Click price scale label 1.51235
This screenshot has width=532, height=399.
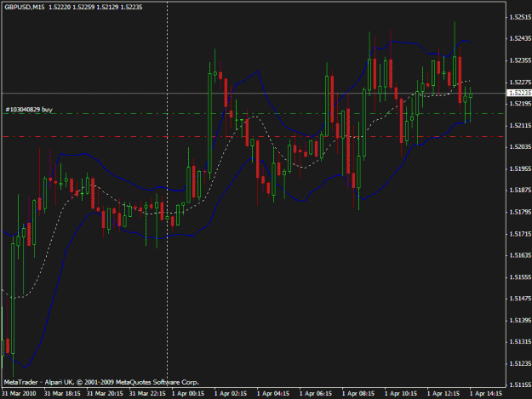click(x=520, y=364)
